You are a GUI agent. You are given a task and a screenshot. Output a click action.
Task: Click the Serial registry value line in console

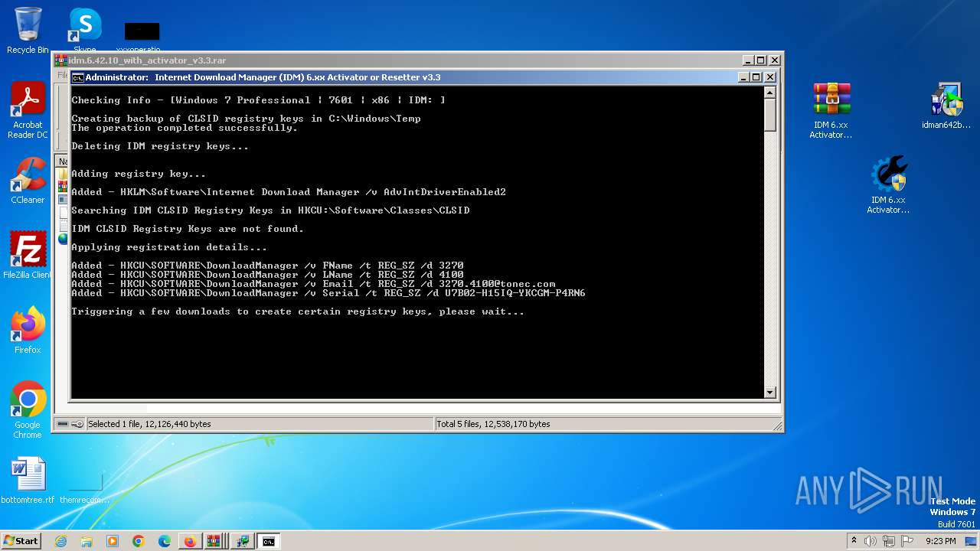(x=328, y=293)
